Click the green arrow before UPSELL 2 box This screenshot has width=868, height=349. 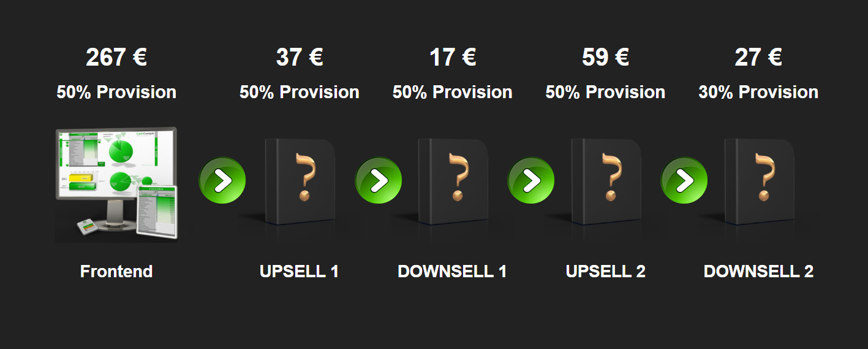click(x=531, y=181)
